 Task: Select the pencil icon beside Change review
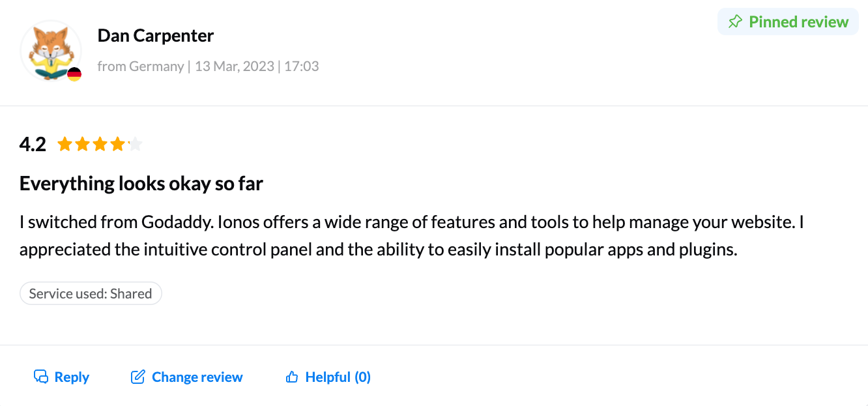(137, 376)
